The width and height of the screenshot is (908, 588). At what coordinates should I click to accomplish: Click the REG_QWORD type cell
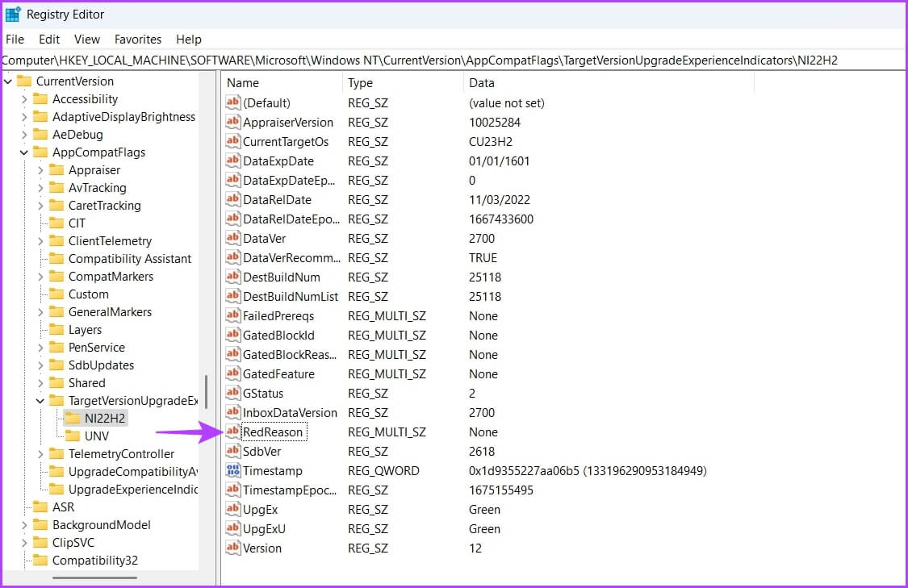coord(383,471)
